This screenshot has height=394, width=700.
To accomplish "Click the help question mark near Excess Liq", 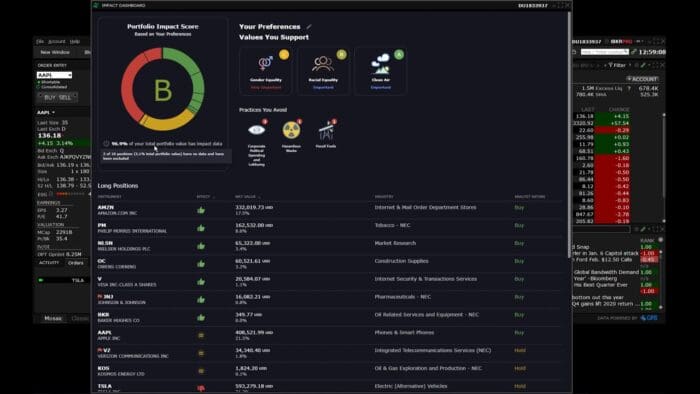I will pos(629,88).
